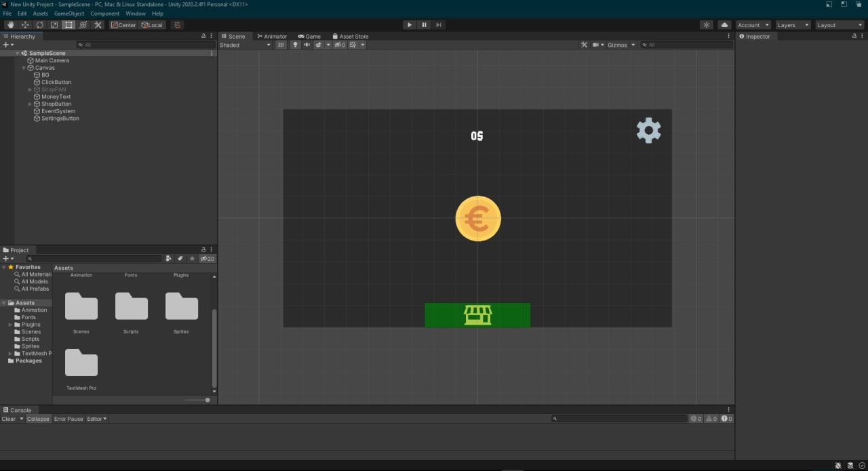Toggle Scene audio

point(307,45)
